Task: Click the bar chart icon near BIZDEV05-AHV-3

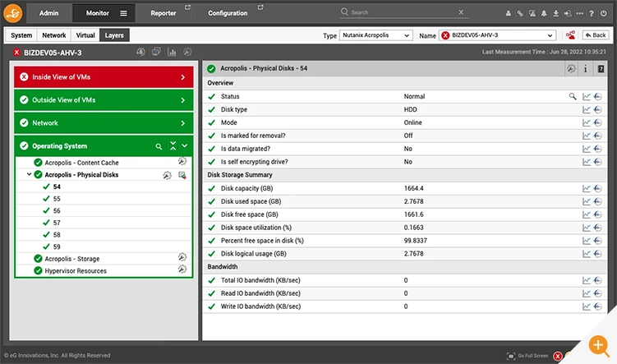Action: (172, 52)
